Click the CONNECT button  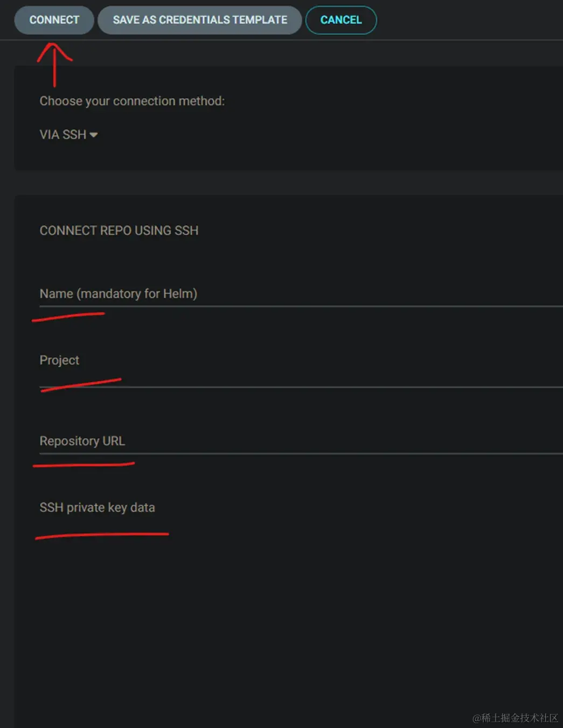tap(54, 20)
